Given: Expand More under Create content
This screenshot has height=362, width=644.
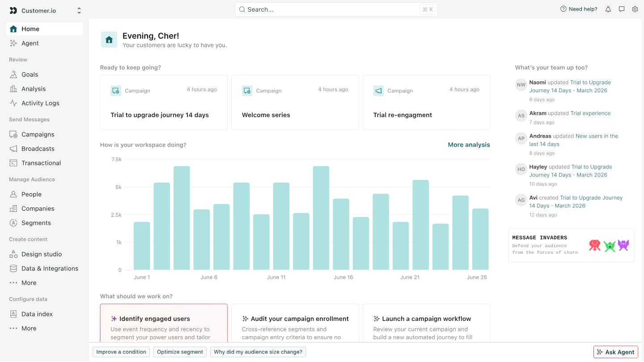Looking at the screenshot, I should pyautogui.click(x=29, y=283).
